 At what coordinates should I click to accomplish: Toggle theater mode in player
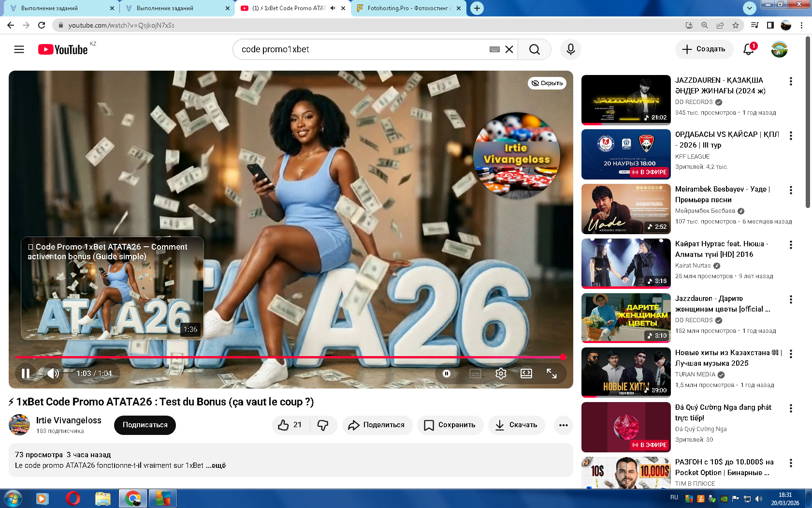(526, 374)
